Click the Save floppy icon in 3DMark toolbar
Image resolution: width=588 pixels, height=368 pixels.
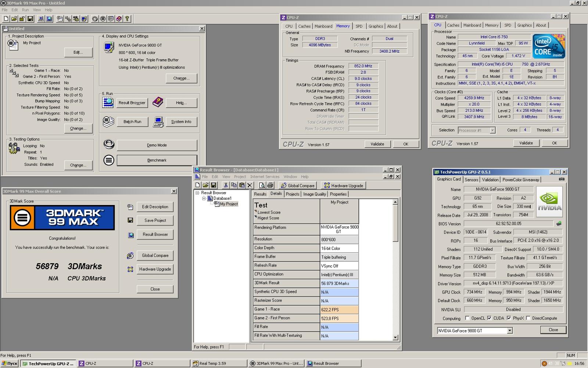30,19
